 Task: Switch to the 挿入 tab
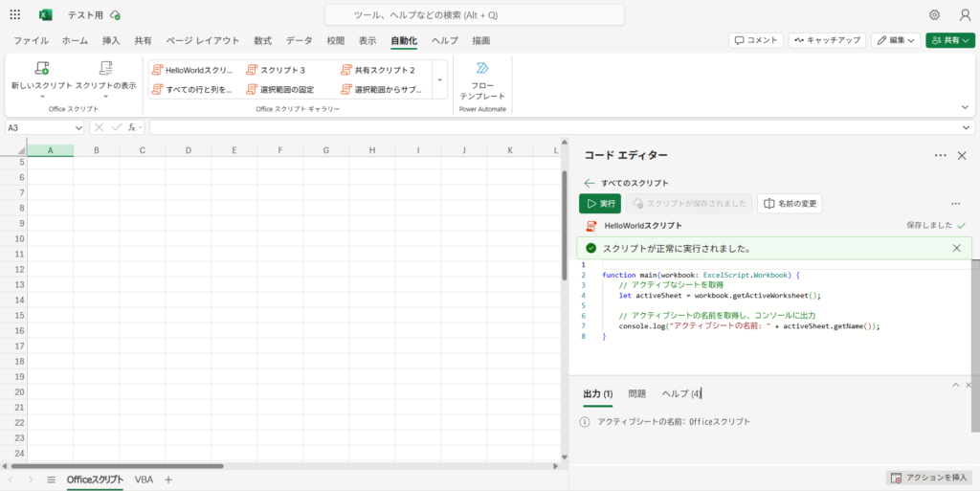111,40
